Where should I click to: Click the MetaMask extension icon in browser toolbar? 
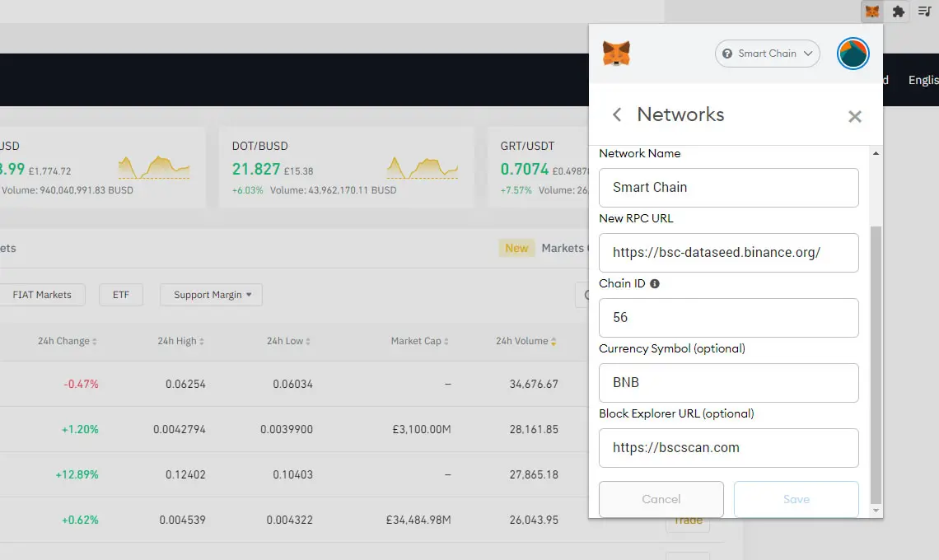coord(872,12)
